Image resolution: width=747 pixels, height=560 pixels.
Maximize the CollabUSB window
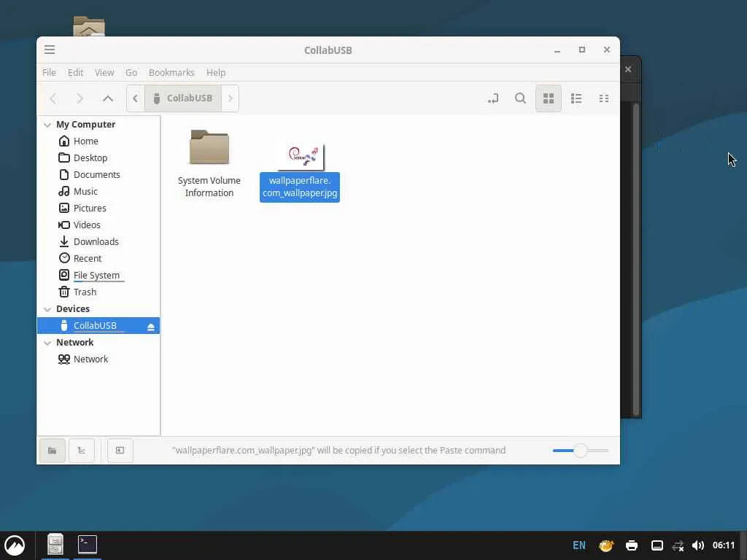(x=582, y=50)
